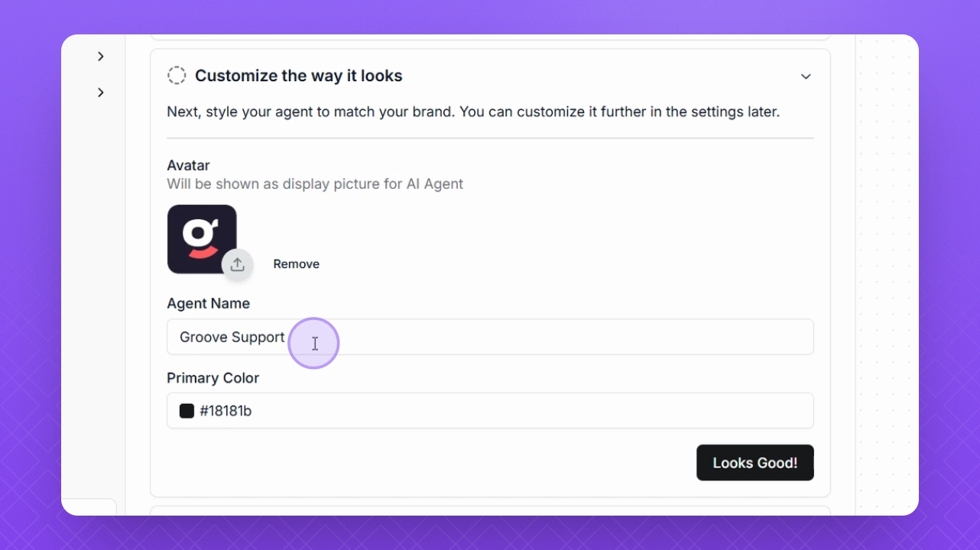Image resolution: width=980 pixels, height=550 pixels.
Task: Click the Groove logo avatar image
Action: [x=201, y=238]
